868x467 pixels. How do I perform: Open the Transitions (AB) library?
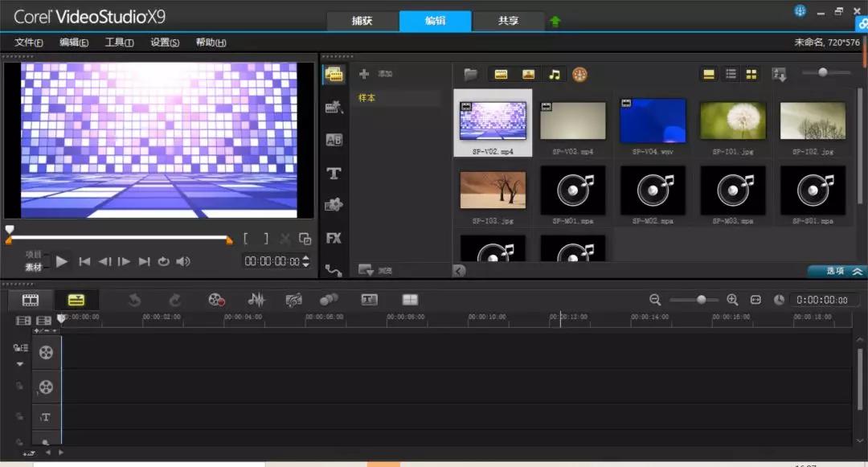[x=334, y=140]
